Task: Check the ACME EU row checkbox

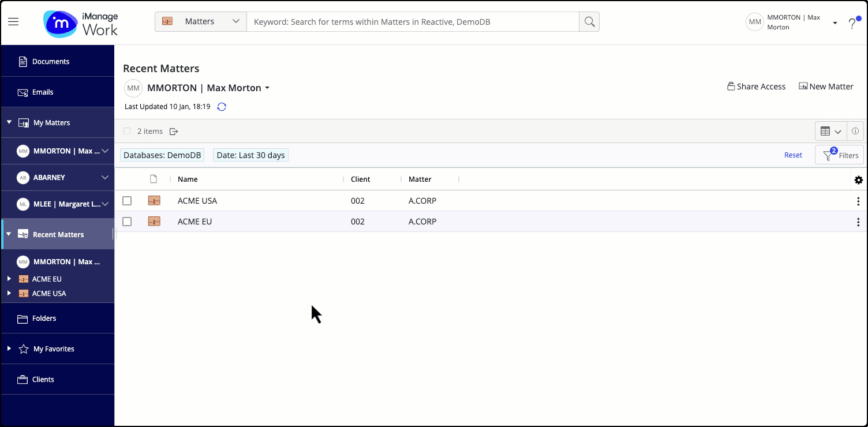Action: 127,222
